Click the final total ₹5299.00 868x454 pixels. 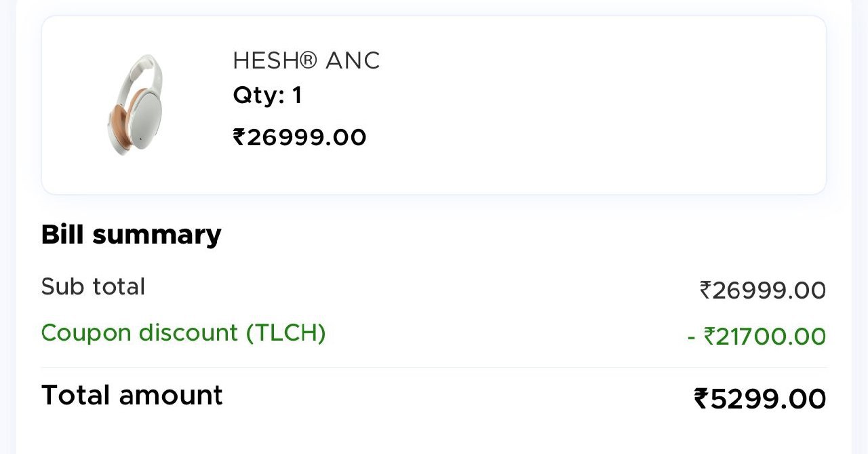759,399
